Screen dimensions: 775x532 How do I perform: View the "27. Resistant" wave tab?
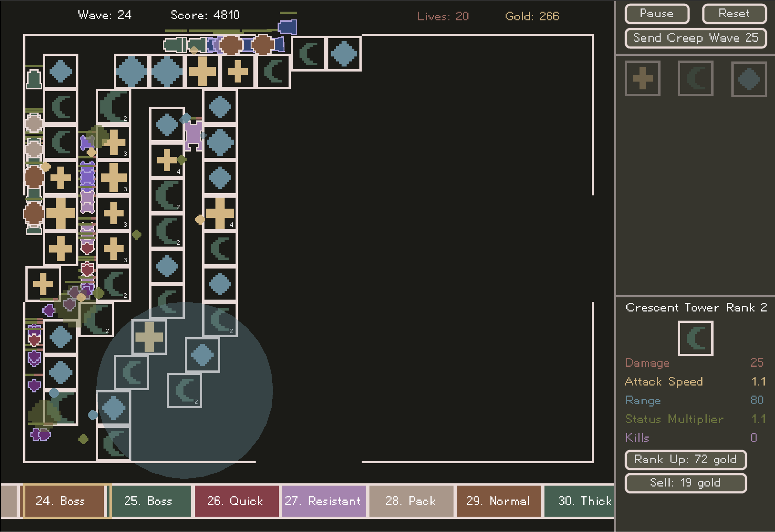323,501
